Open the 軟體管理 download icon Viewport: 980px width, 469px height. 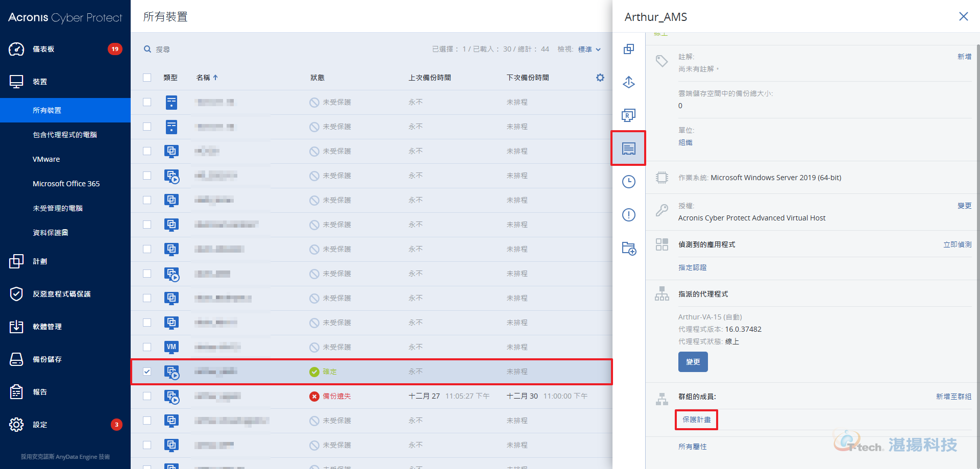point(16,327)
